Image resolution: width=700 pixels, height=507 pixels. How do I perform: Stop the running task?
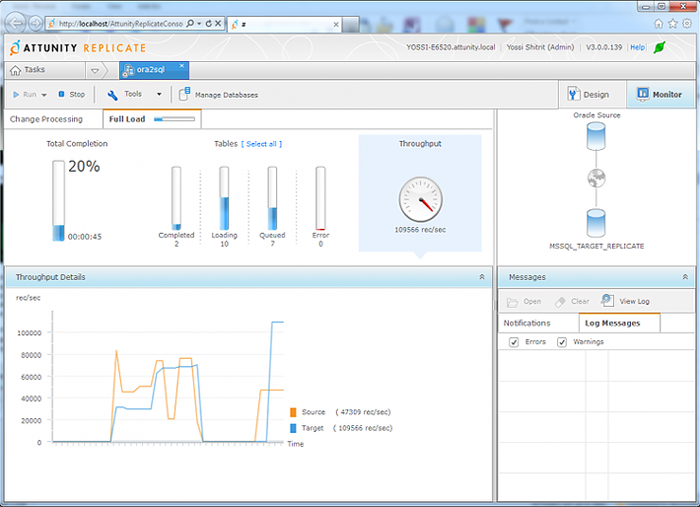71,94
